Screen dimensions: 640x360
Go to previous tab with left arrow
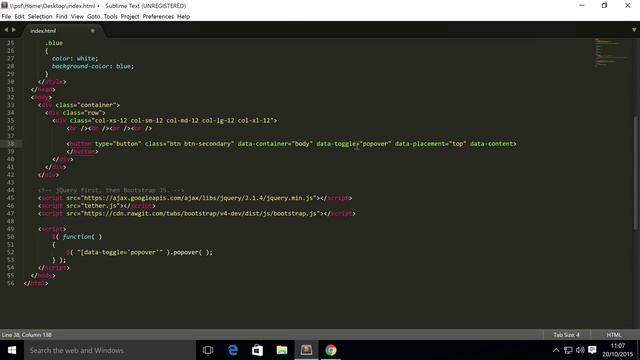click(x=6, y=30)
